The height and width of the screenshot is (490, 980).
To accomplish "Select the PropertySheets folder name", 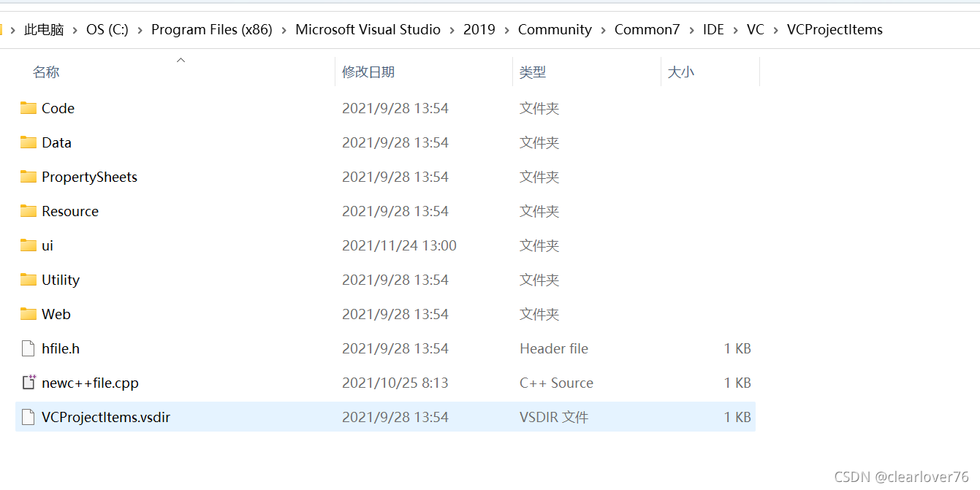I will (89, 177).
